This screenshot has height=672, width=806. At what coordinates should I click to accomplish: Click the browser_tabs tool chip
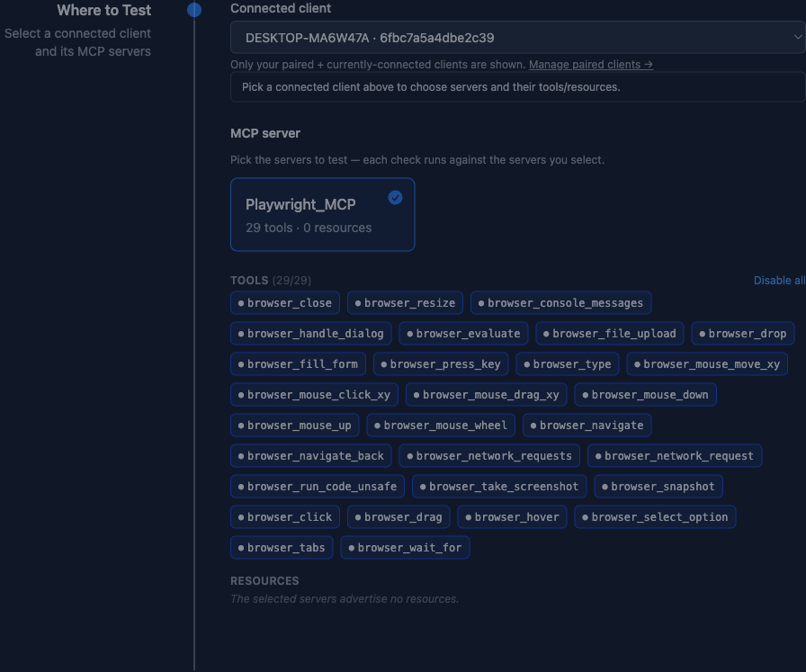[282, 548]
